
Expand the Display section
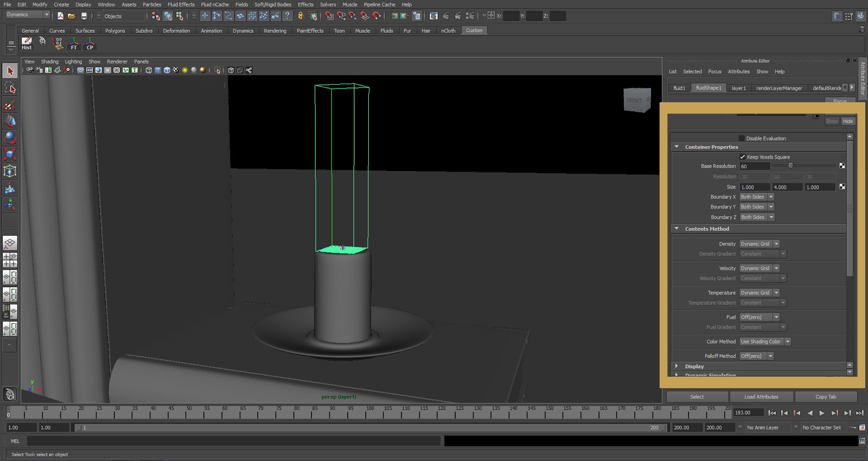676,367
